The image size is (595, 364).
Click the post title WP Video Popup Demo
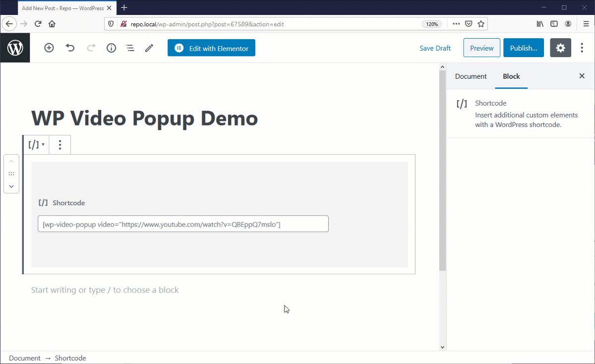click(144, 119)
